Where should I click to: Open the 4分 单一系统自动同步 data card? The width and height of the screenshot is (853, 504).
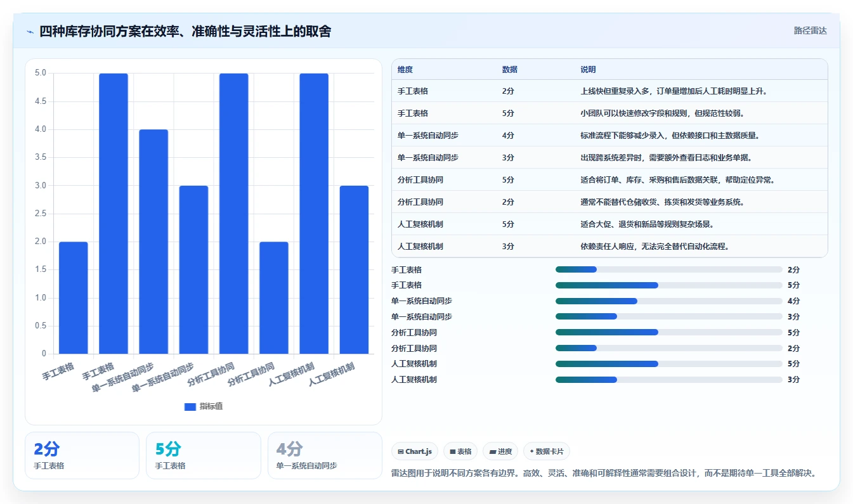coord(325,455)
